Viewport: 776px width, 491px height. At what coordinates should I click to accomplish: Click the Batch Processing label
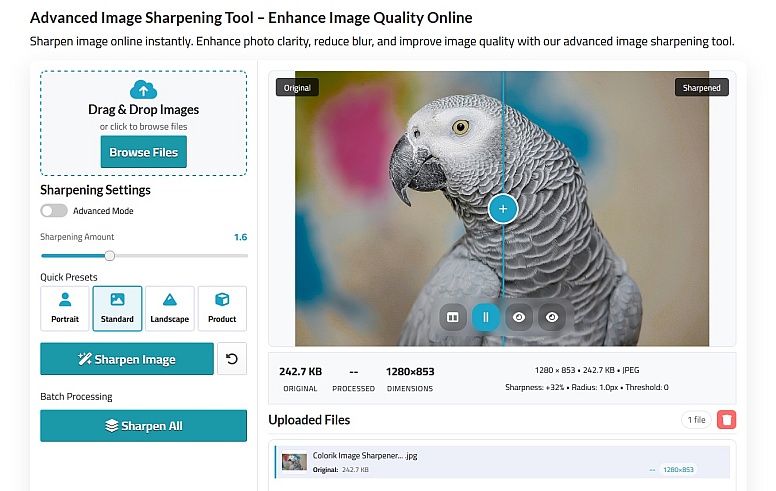tap(76, 396)
